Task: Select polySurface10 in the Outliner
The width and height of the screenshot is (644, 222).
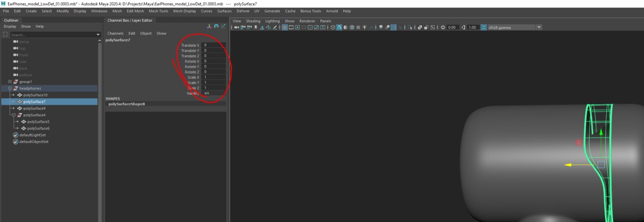Action: click(x=35, y=95)
